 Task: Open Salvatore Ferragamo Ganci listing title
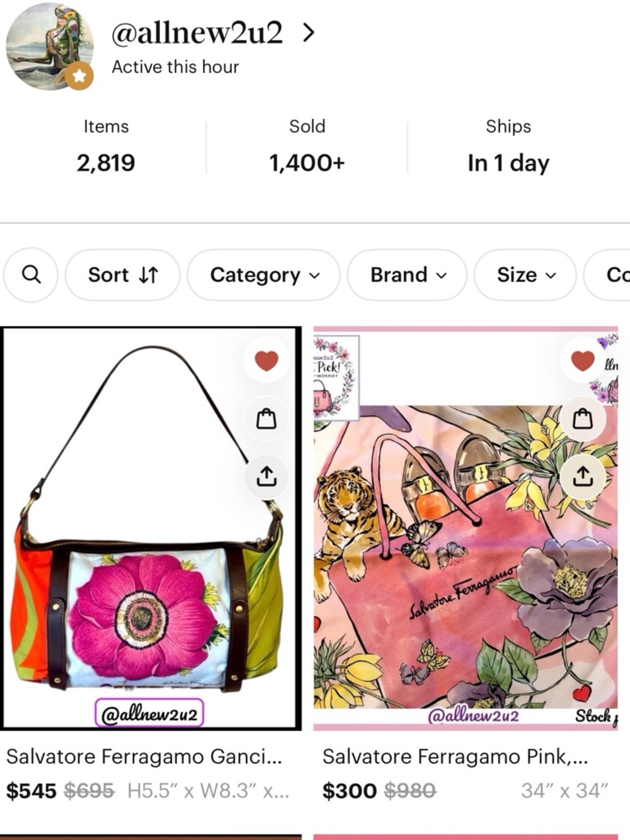[x=144, y=756]
